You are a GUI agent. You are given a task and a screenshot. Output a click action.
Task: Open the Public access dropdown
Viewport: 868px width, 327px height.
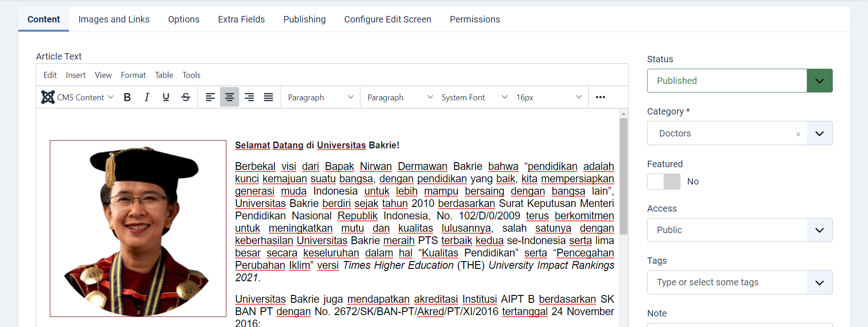pos(739,230)
